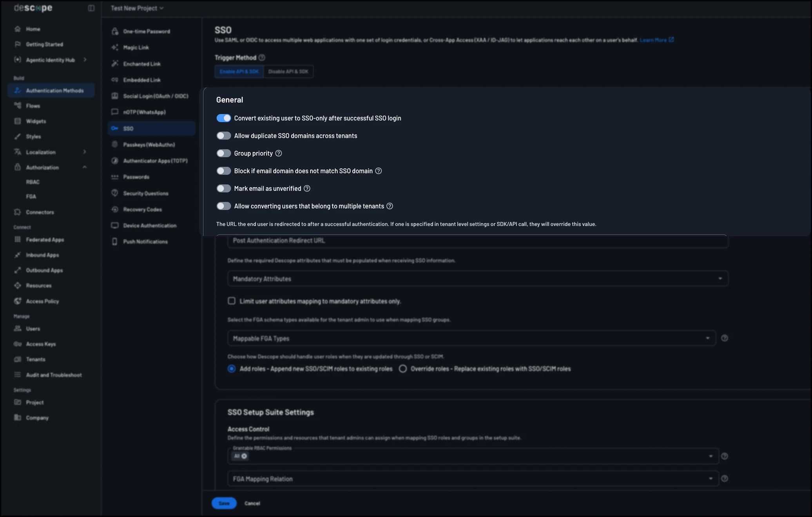This screenshot has height=517, width=812.
Task: Toggle Convert existing user to SSO-only switch
Action: (224, 118)
